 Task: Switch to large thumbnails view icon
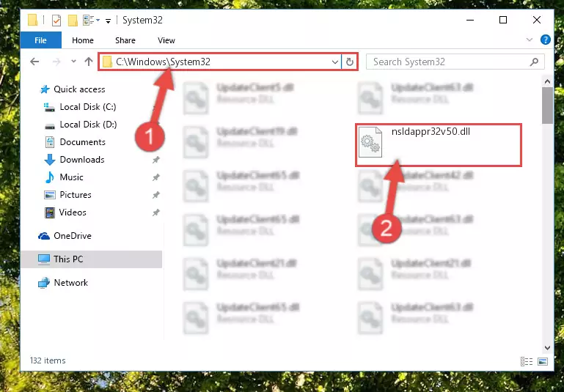[543, 361]
